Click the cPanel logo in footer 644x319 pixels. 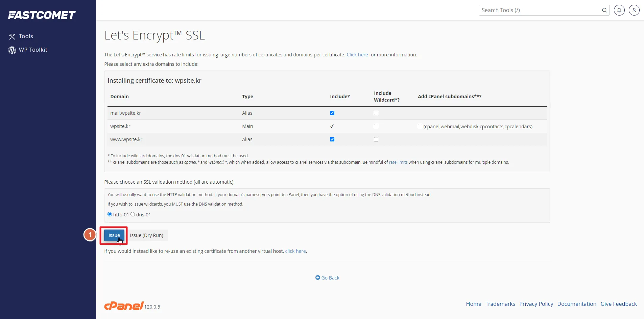point(124,305)
